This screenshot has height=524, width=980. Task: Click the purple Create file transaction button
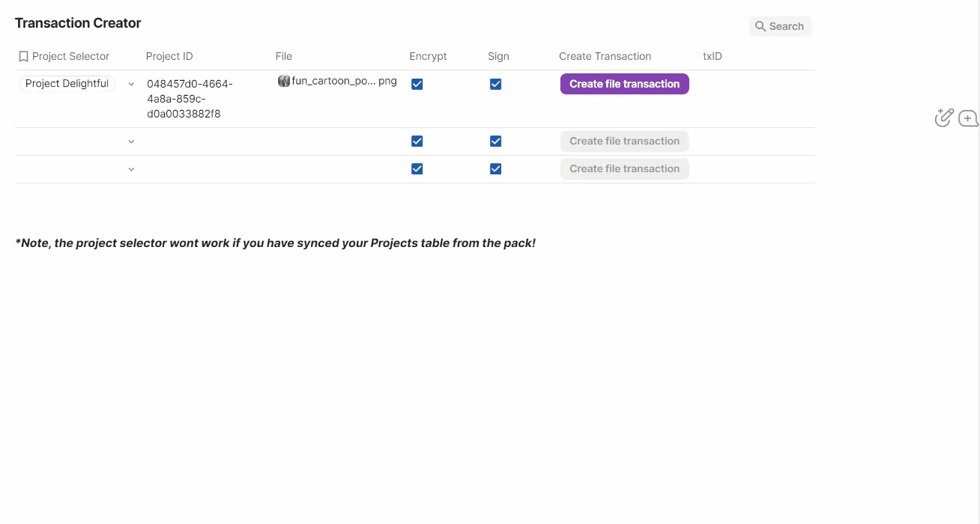pos(624,84)
